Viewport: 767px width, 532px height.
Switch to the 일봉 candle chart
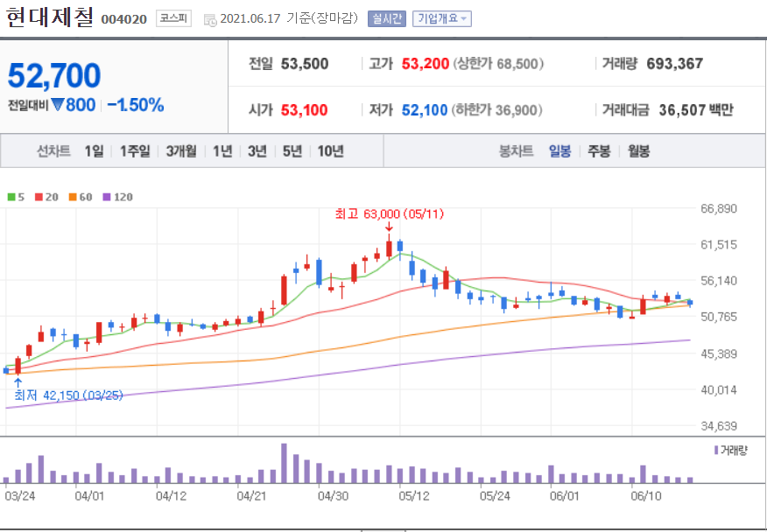(x=559, y=151)
